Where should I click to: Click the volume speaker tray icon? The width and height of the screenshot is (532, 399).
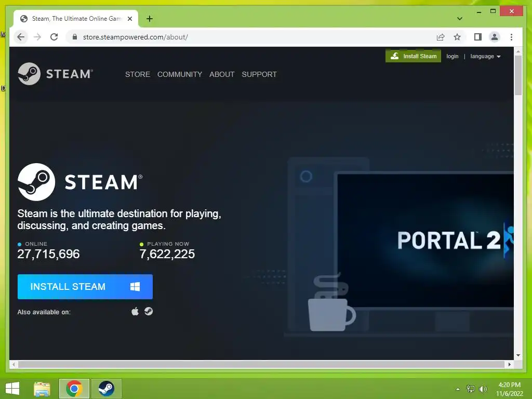tap(483, 389)
